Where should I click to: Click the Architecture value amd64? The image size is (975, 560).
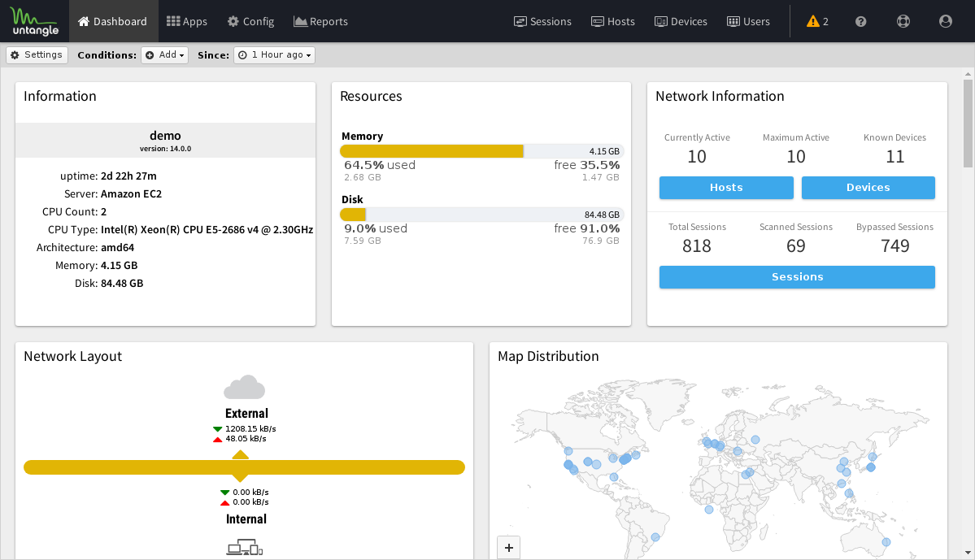click(118, 247)
